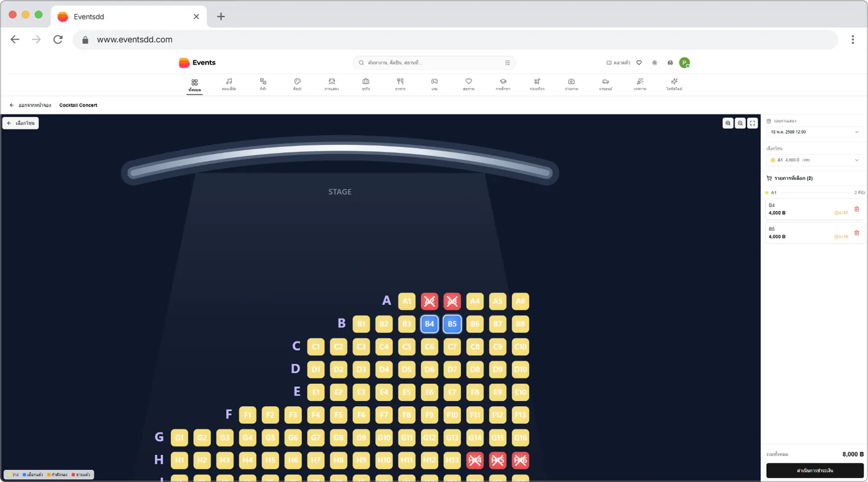Open the heart health category tab
Viewport: 868px width, 482px height.
coord(469,84)
